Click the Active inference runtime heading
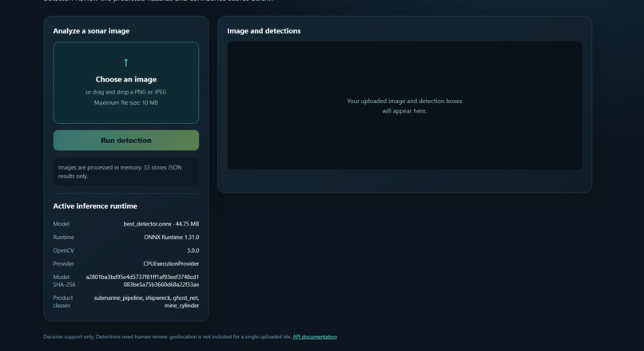This screenshot has height=351, width=644. (x=95, y=206)
